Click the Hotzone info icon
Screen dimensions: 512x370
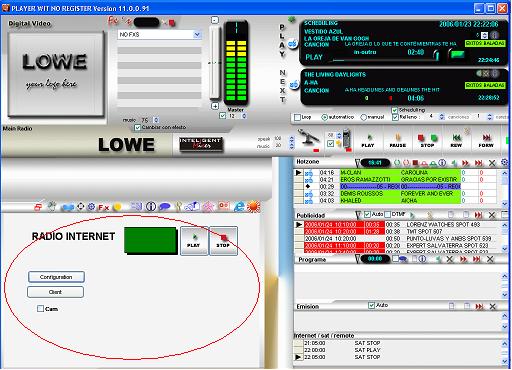[x=442, y=163]
